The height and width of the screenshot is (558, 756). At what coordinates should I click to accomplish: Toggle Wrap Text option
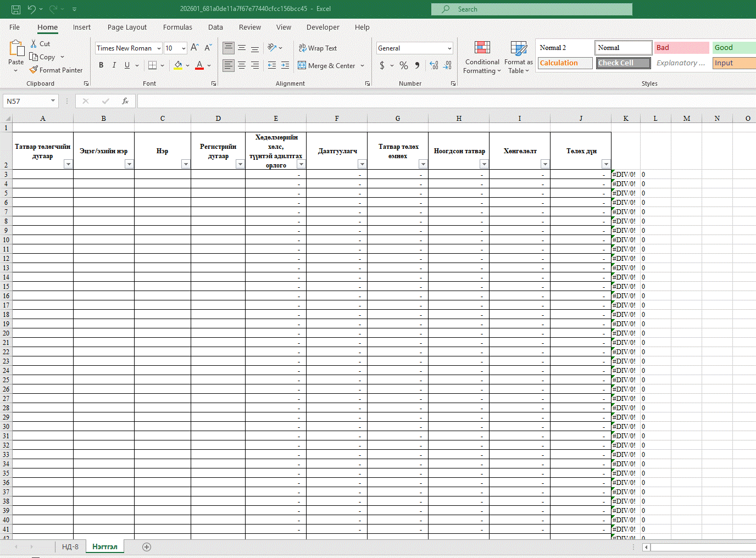(318, 48)
